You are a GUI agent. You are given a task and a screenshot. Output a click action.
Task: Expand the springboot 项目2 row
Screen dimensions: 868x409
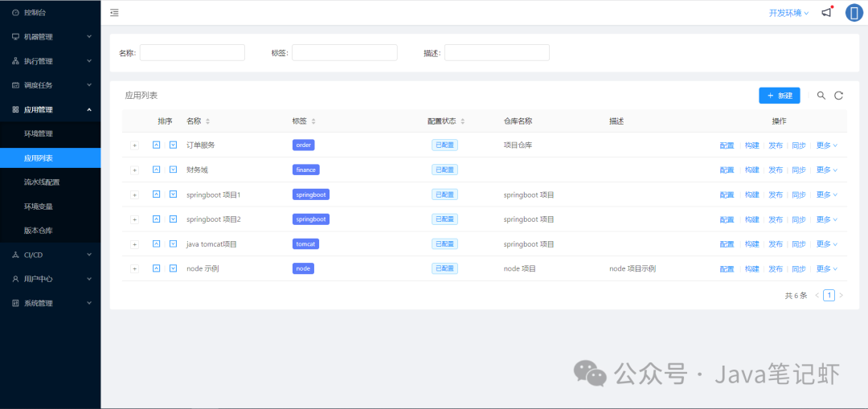click(134, 219)
